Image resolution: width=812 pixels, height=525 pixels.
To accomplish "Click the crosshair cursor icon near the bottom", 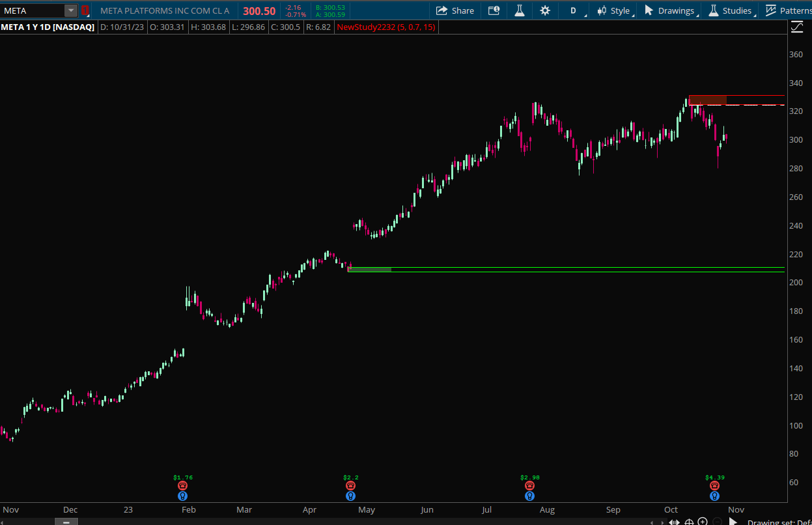I will tap(689, 521).
